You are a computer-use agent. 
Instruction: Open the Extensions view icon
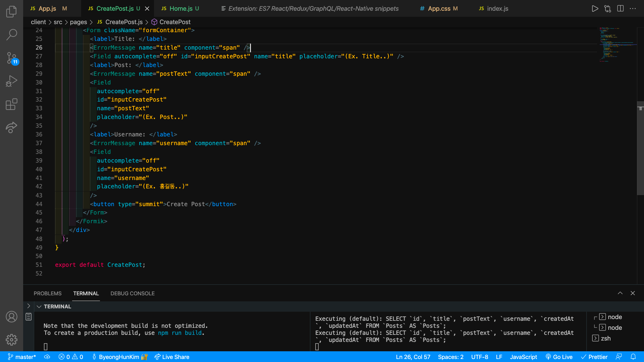pyautogui.click(x=11, y=104)
